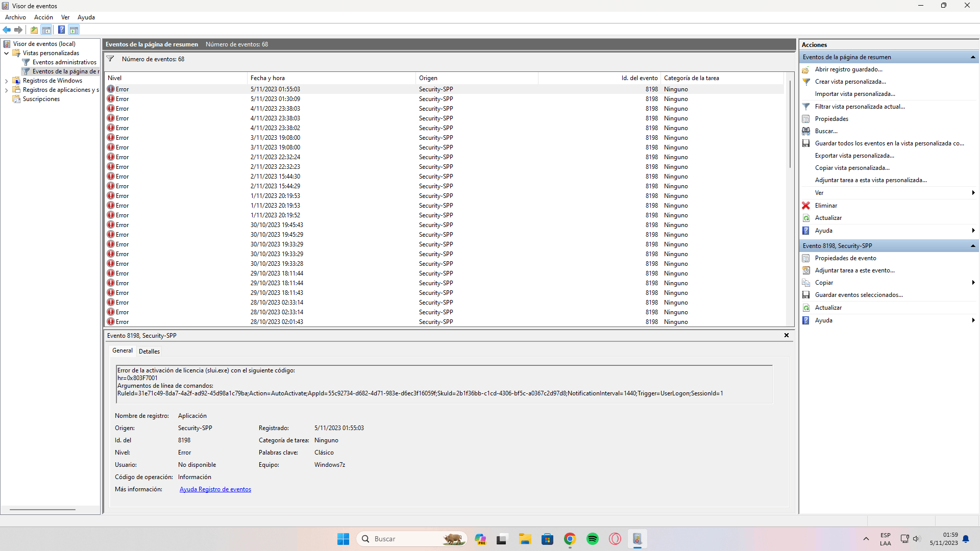
Task: Click Crear vista personalizada funnel icon
Action: (806, 82)
